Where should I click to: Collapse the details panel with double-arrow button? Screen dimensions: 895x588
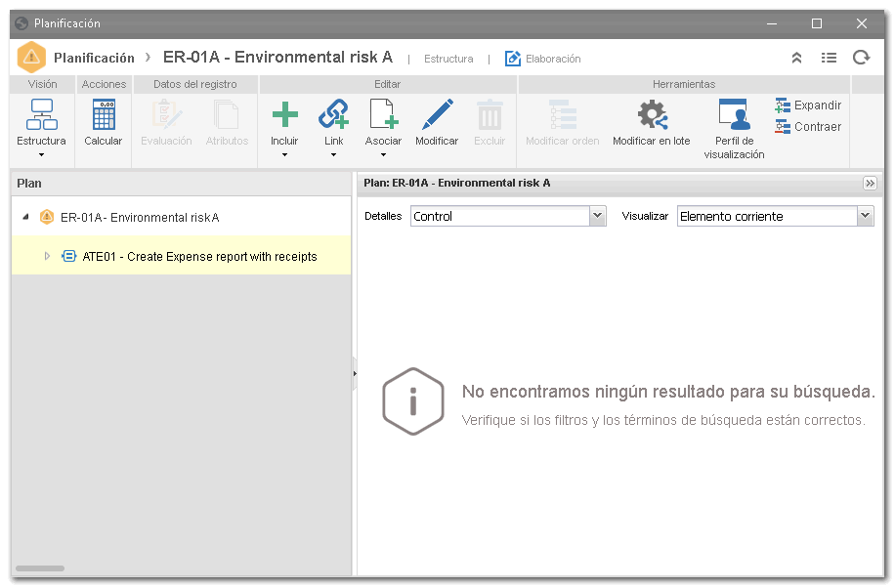870,184
